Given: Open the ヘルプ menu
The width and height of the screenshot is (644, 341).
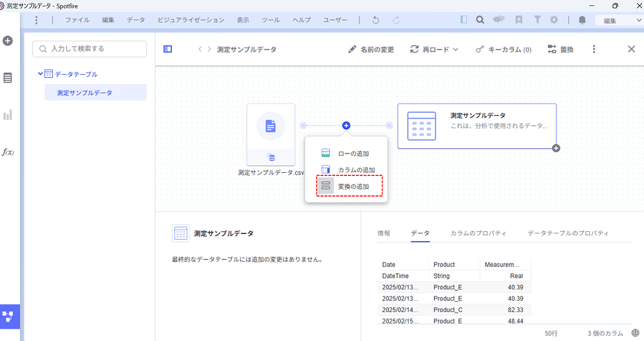Looking at the screenshot, I should [301, 20].
